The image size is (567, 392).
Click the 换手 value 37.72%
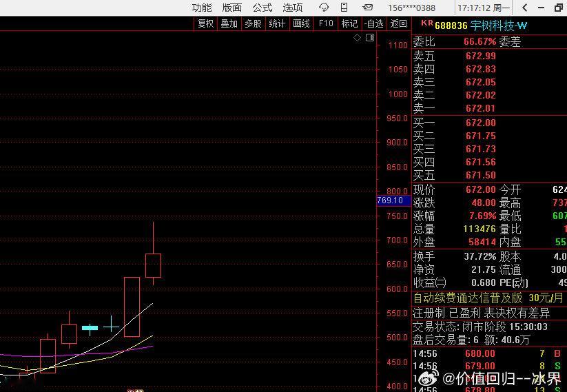[x=480, y=256]
